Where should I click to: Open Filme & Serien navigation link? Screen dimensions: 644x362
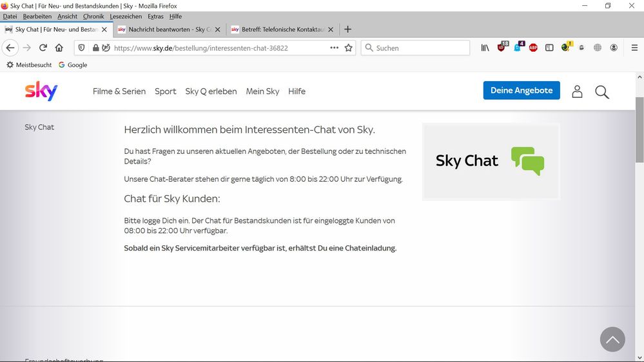pos(119,91)
